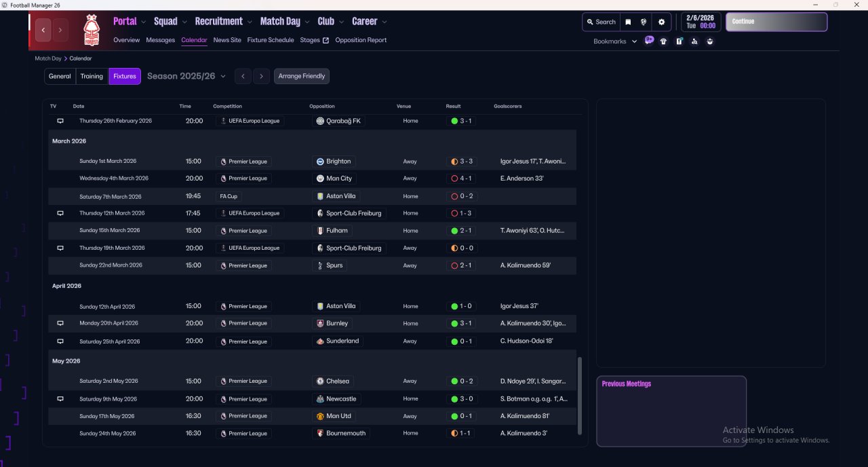This screenshot has height=467, width=868.
Task: Click the TV icon for Newcastle match
Action: point(60,399)
